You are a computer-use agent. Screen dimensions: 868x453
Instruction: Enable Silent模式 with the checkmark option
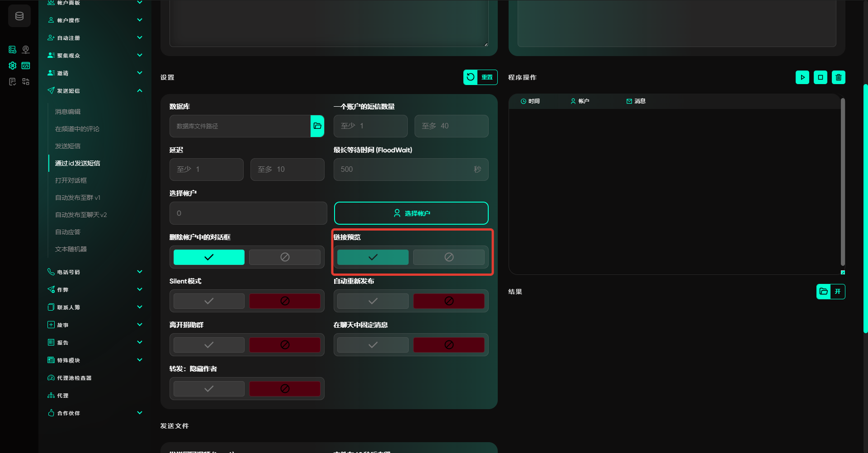point(209,301)
